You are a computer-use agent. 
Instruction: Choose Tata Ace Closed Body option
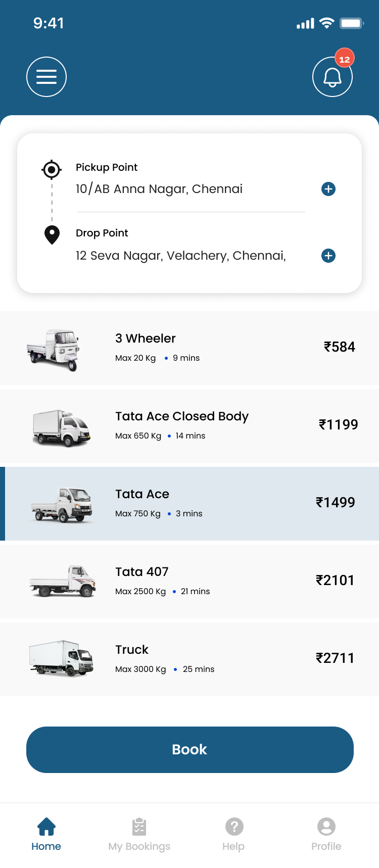[189, 426]
